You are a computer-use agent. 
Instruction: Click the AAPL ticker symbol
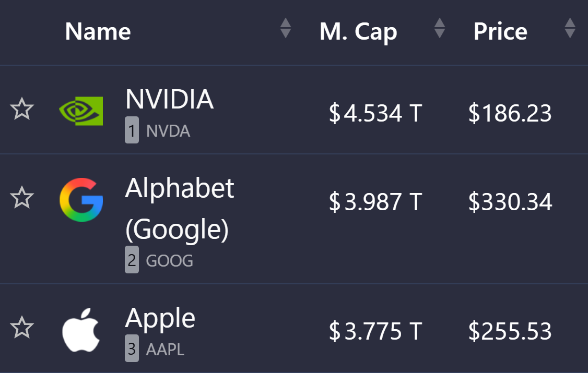tap(165, 350)
